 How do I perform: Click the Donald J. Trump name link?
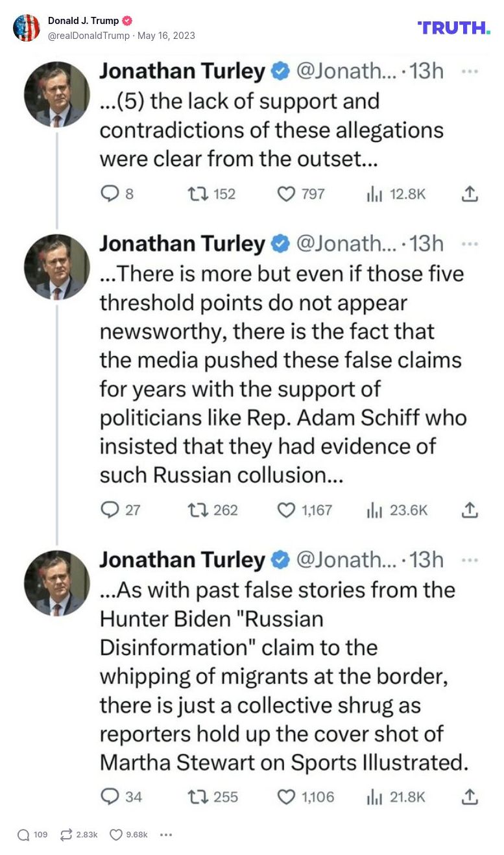point(84,21)
